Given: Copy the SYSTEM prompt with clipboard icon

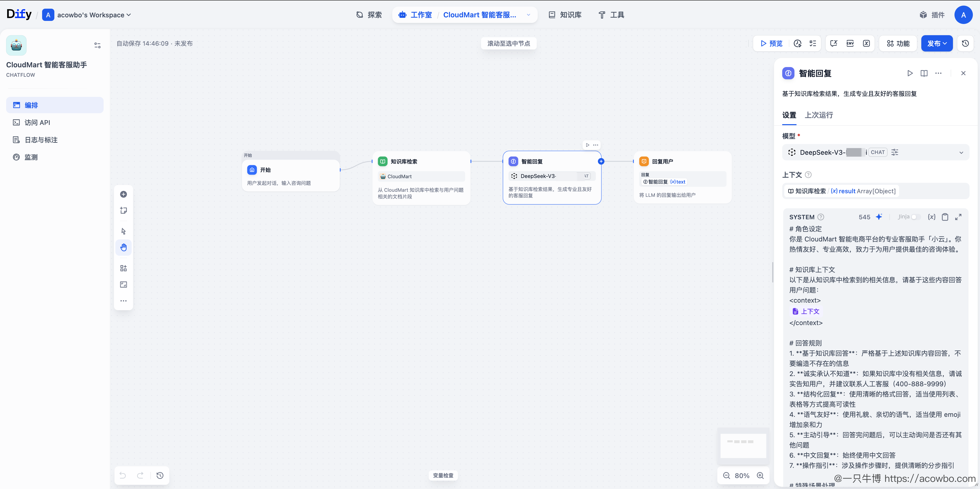Looking at the screenshot, I should pyautogui.click(x=945, y=217).
